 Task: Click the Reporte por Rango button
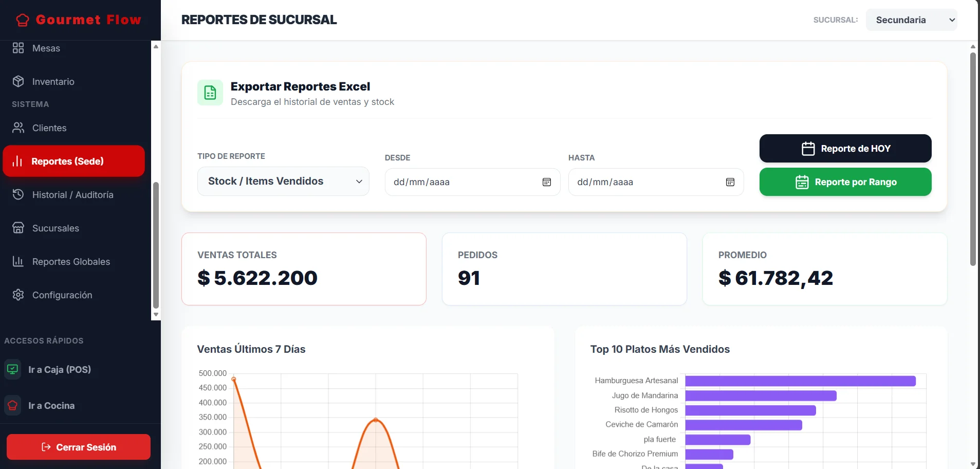(845, 182)
